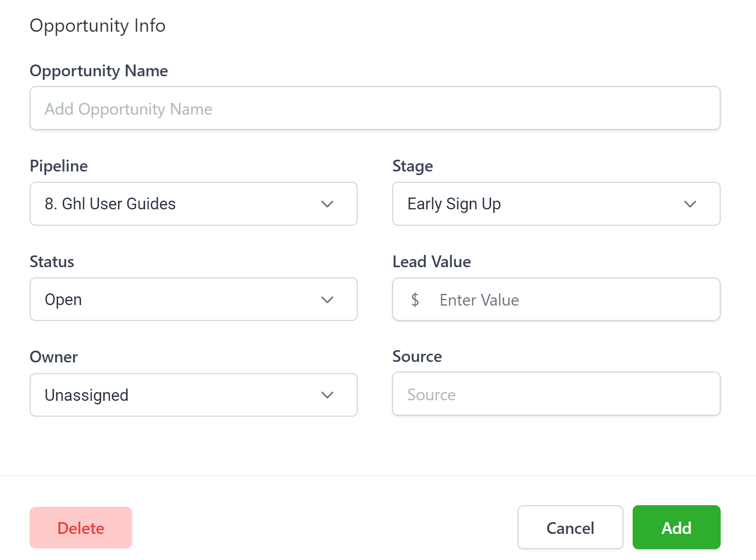
Task: Click the Stage field's chevron arrow
Action: (x=689, y=204)
